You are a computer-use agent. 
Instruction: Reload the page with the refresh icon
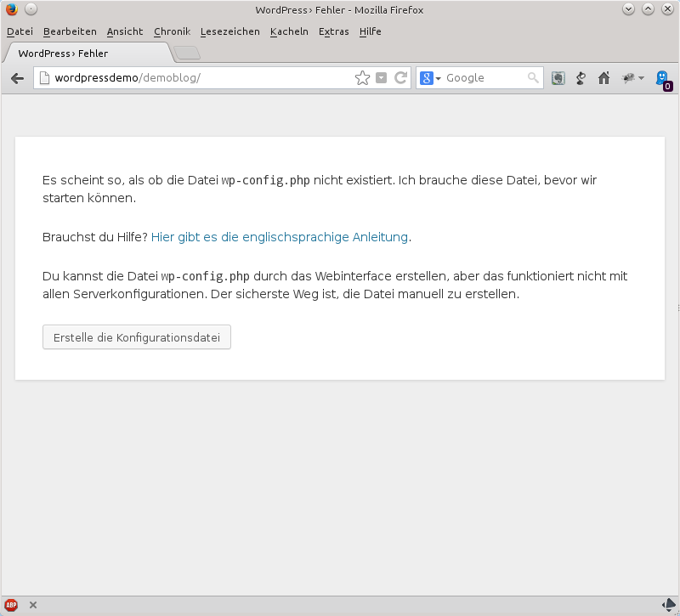click(x=400, y=78)
